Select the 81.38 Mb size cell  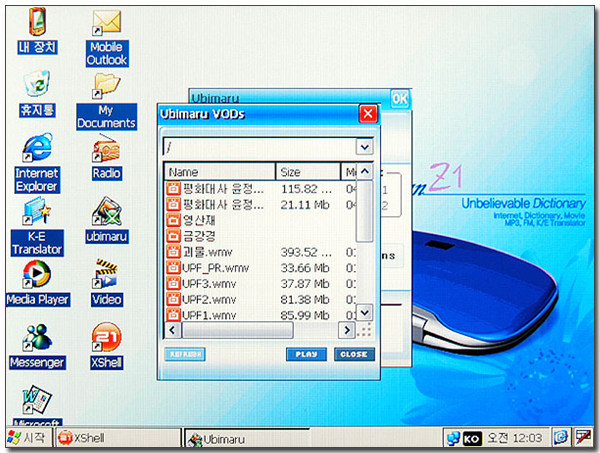pyautogui.click(x=305, y=300)
